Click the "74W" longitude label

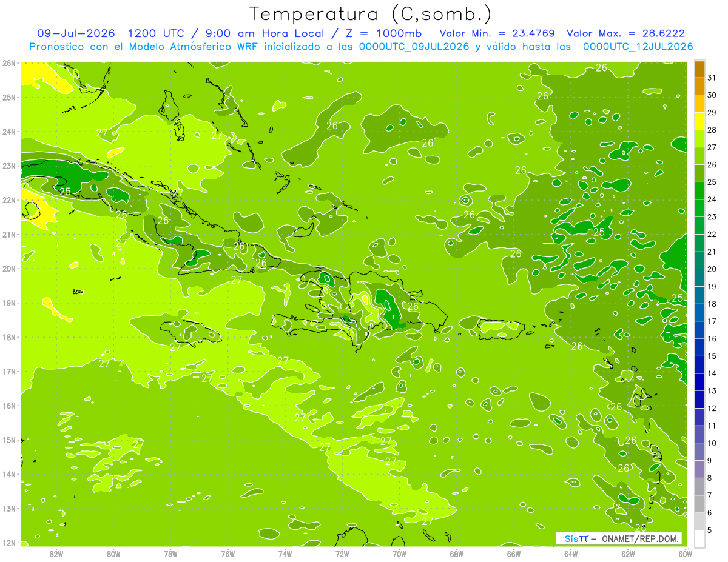285,554
